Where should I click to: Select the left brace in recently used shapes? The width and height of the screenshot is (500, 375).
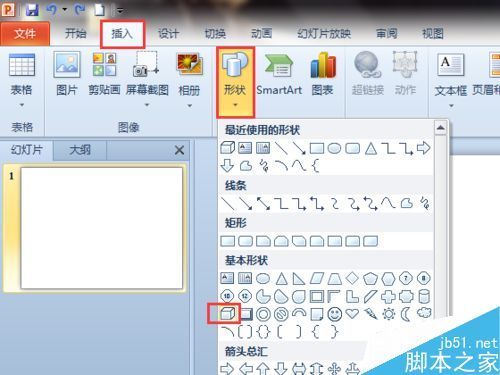(316, 165)
